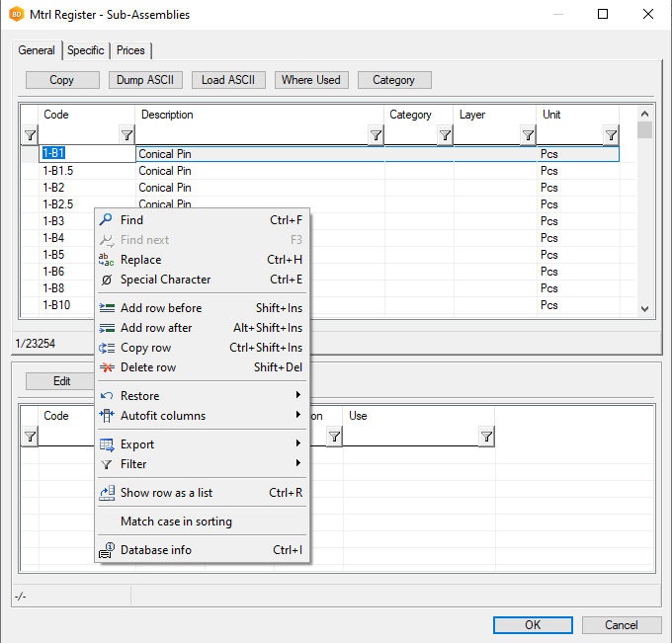Screen dimensions: 672x643
Task: Click the Copy row icon
Action: (107, 348)
